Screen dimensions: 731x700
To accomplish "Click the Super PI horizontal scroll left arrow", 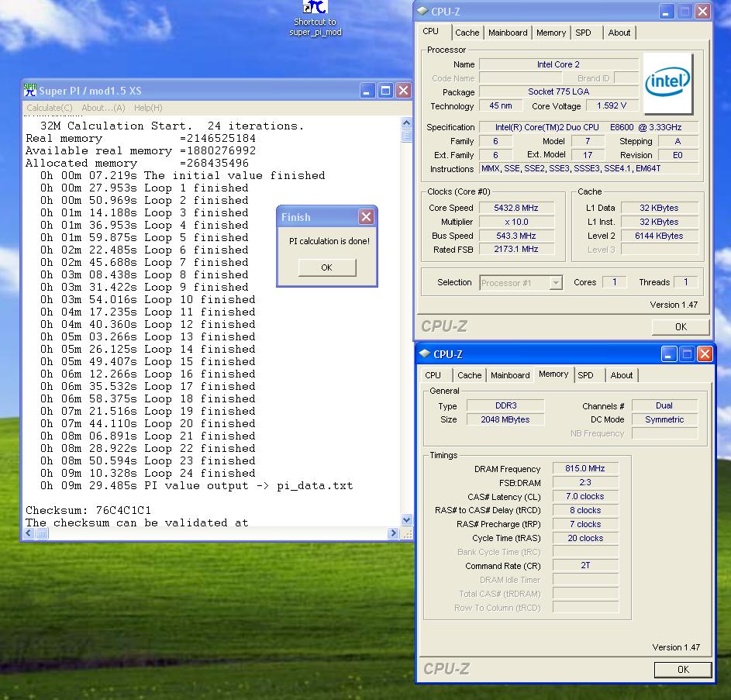I will 29,533.
